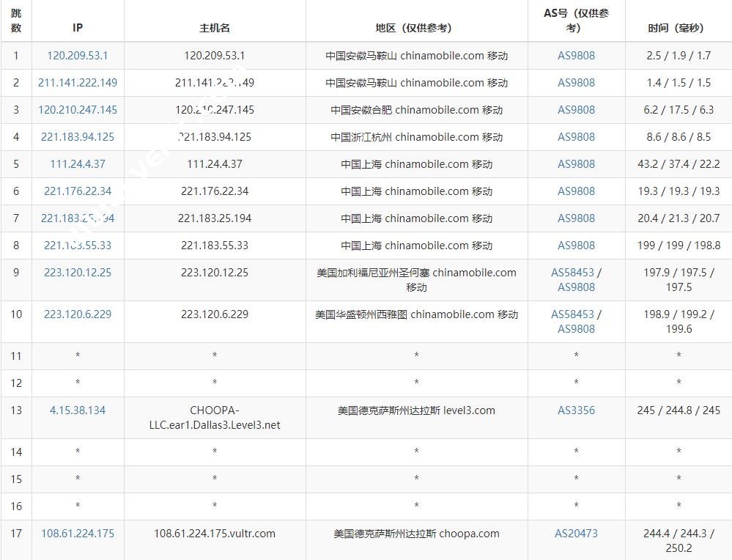
Task: Open IP link 221.176.22.34
Action: tap(78, 191)
